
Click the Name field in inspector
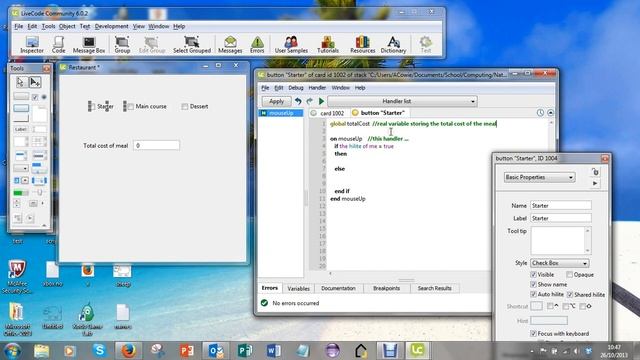click(560, 206)
